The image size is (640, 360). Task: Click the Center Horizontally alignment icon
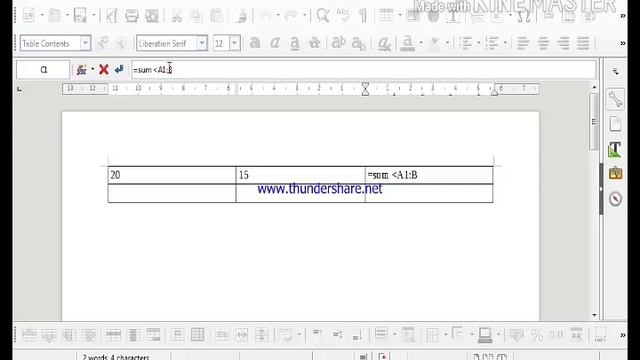(x=543, y=43)
